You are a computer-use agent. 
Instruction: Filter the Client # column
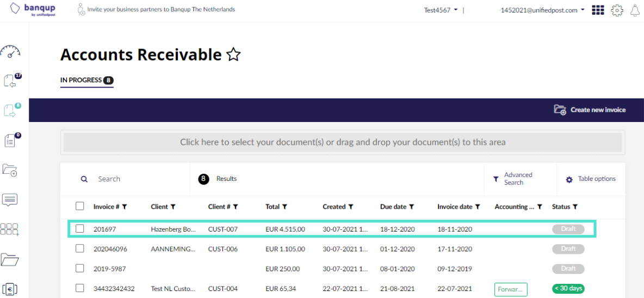(x=236, y=207)
